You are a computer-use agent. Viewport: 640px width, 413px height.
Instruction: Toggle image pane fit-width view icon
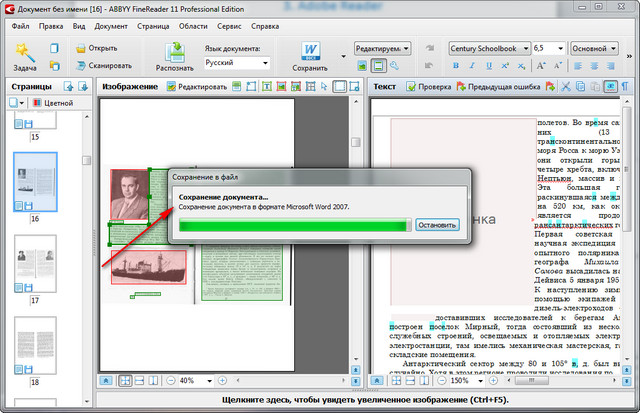tap(139, 381)
